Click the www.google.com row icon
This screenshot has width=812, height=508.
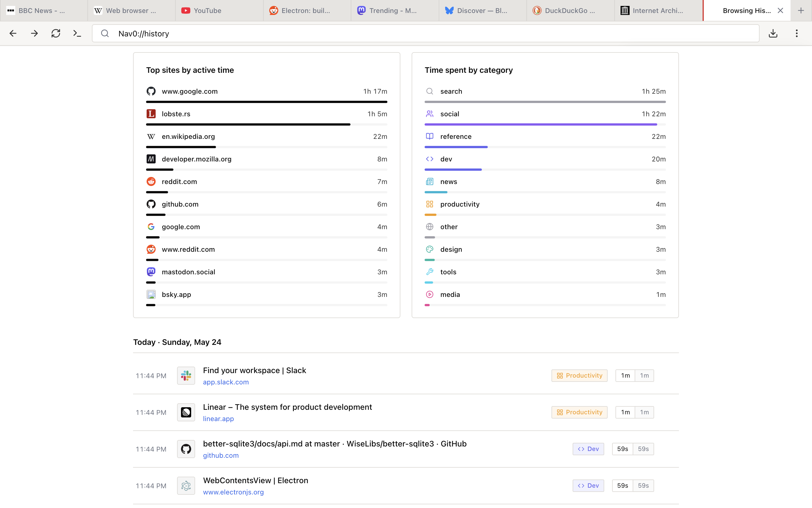(x=151, y=91)
